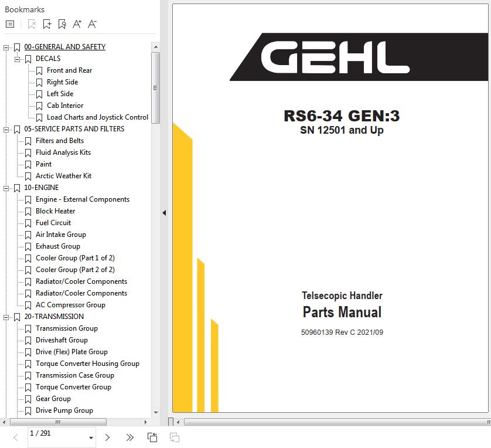The height and width of the screenshot is (448, 491).
Task: Select the 10-ENGINE bookmark
Action: tap(42, 187)
